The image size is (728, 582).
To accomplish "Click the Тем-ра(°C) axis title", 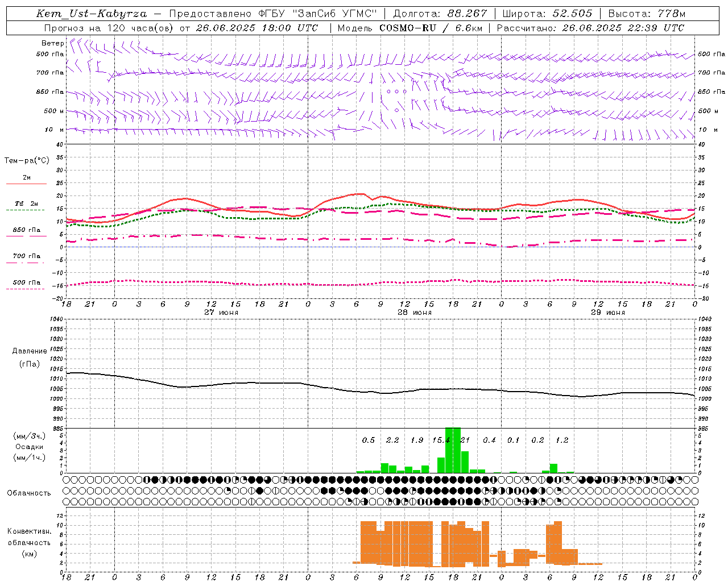I will [x=27, y=161].
